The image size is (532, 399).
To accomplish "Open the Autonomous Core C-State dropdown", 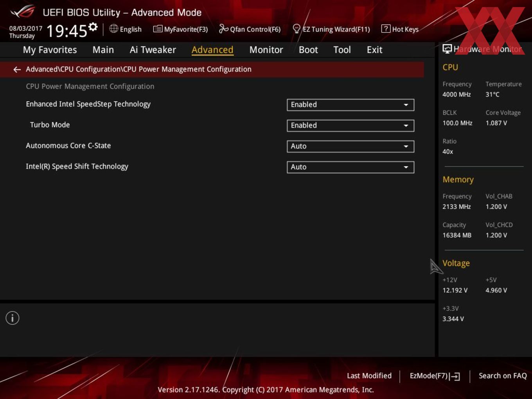I will 350,146.
